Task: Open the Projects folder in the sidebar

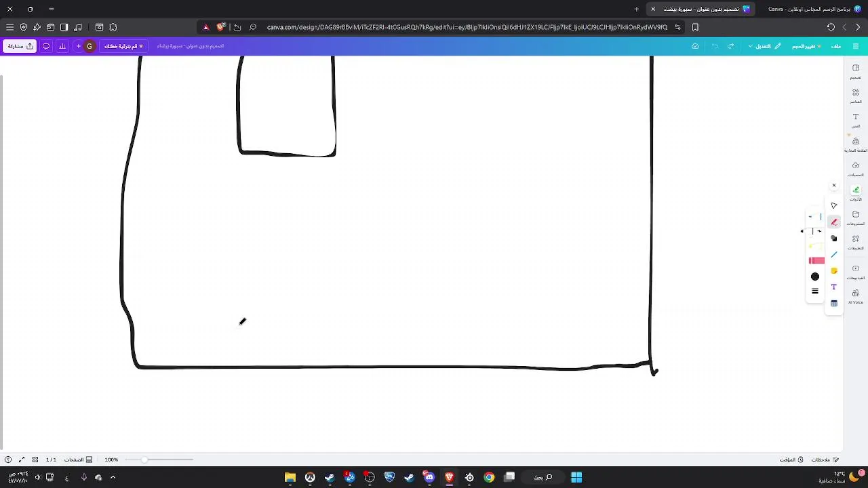Action: point(856,218)
